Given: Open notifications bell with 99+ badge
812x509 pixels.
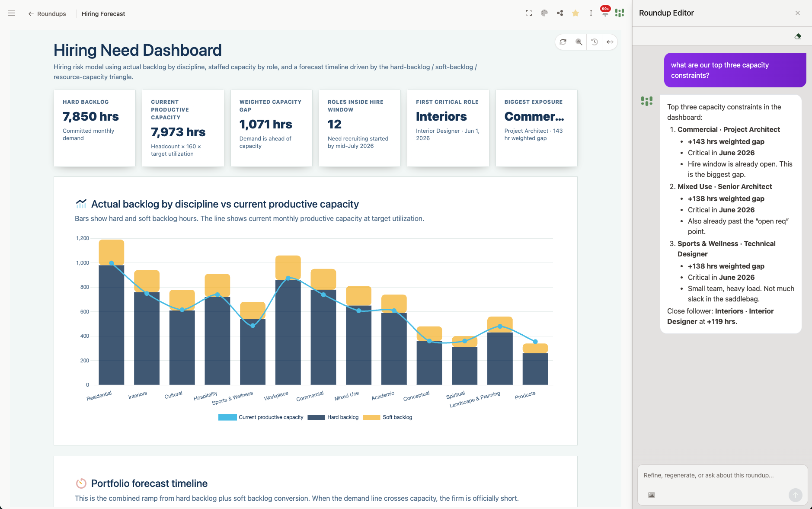Looking at the screenshot, I should point(605,12).
